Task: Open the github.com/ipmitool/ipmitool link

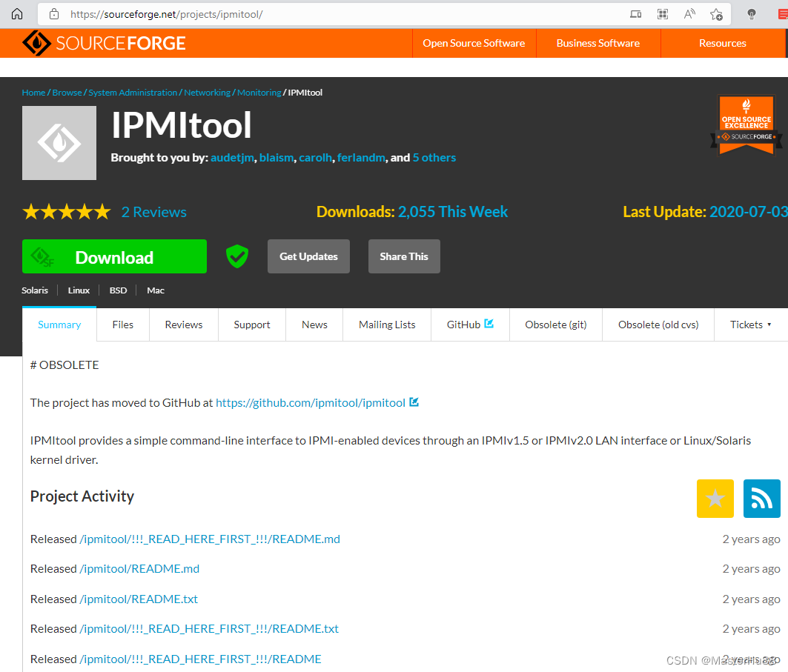Action: tap(311, 403)
